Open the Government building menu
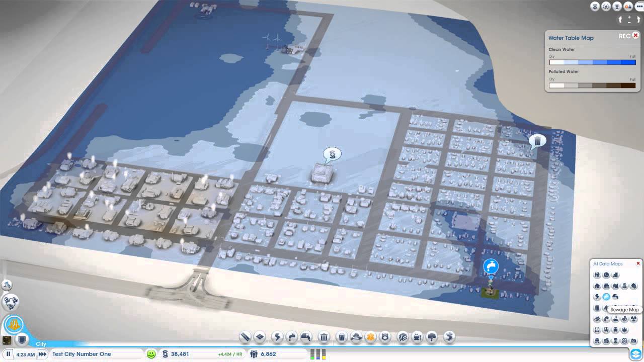 pos(325,337)
